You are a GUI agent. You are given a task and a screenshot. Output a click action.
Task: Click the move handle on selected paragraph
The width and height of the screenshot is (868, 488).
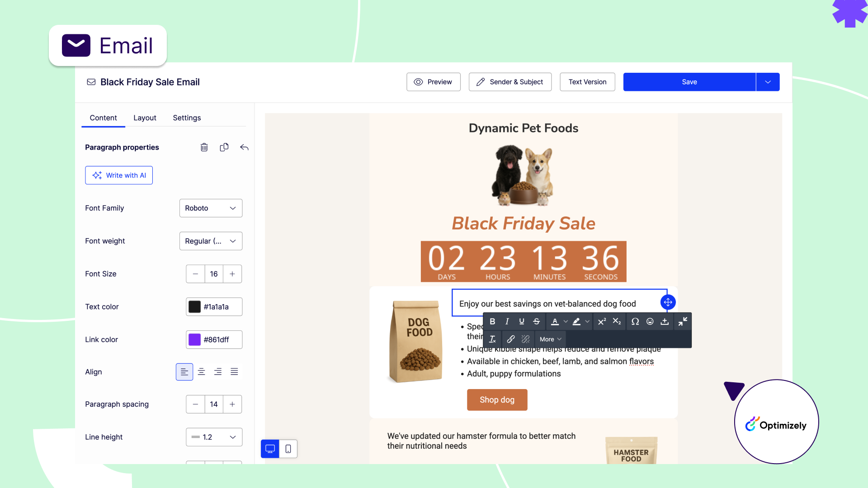point(668,302)
